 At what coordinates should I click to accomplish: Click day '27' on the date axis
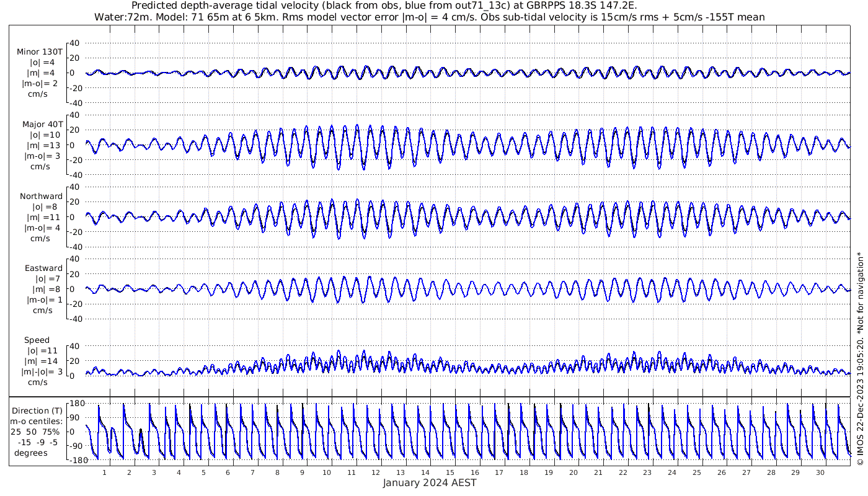746,472
